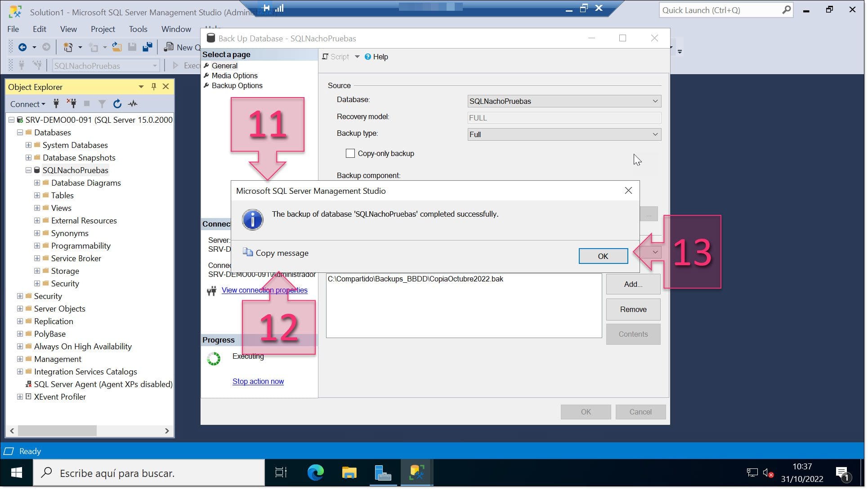This screenshot has width=868, height=490.
Task: Click the Navigate Forward toolbar icon
Action: [x=46, y=48]
